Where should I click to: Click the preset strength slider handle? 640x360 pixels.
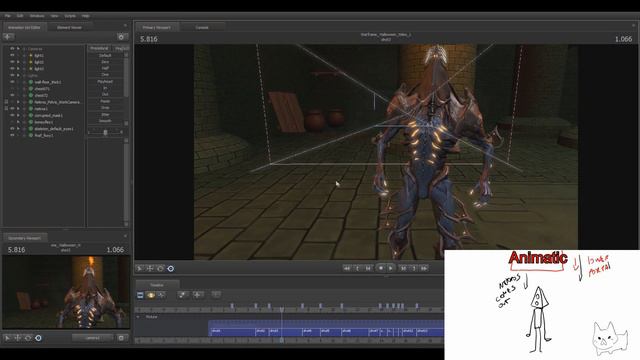[x=105, y=132]
